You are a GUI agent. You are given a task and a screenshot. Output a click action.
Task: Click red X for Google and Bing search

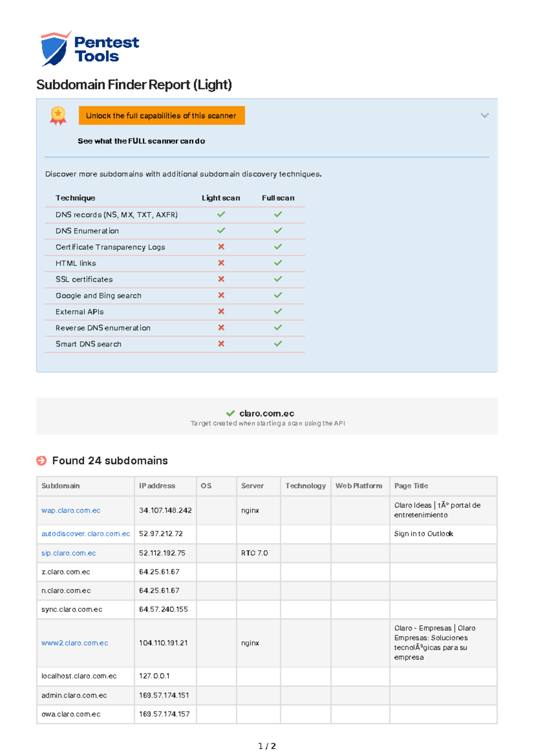point(221,295)
